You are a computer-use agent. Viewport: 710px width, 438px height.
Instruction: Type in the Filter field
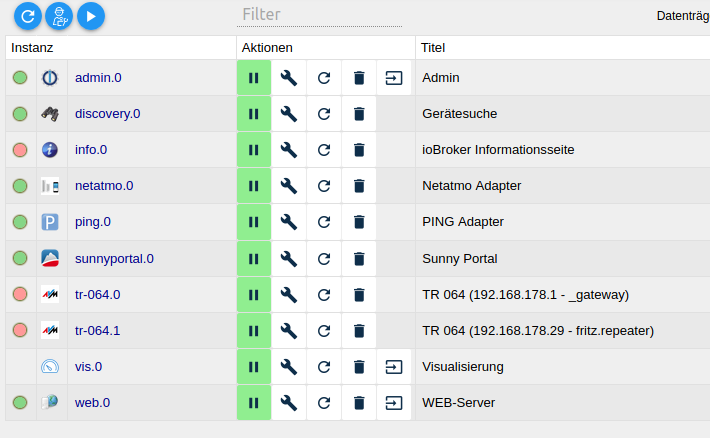(320, 15)
